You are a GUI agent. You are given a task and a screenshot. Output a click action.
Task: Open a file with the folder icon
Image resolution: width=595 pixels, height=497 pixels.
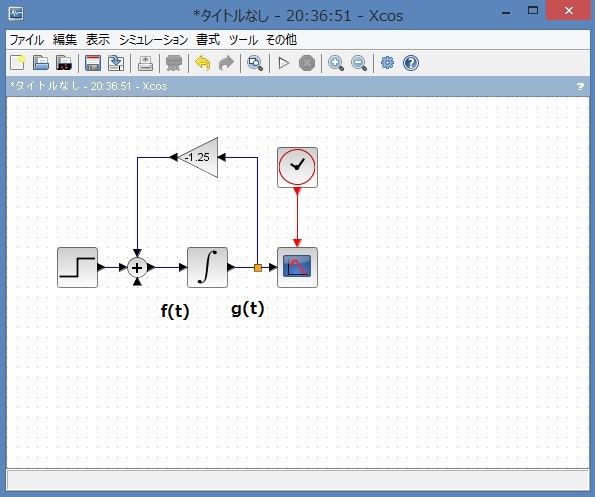tap(41, 63)
